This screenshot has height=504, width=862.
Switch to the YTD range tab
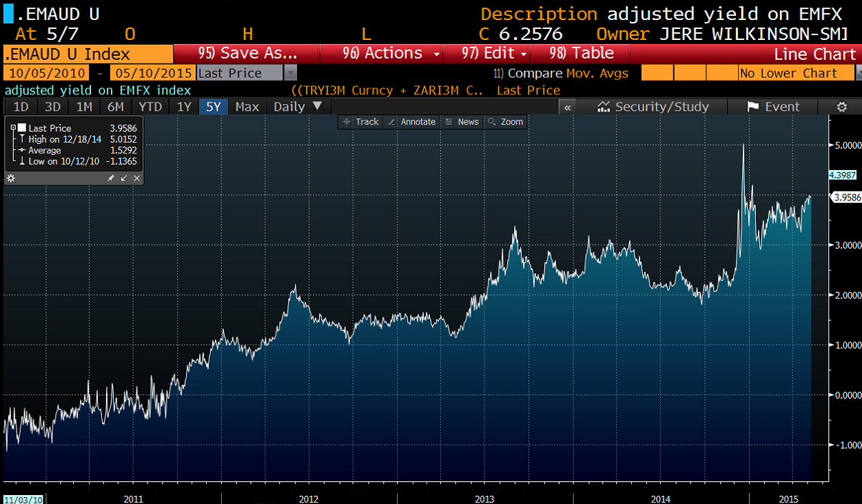(150, 107)
